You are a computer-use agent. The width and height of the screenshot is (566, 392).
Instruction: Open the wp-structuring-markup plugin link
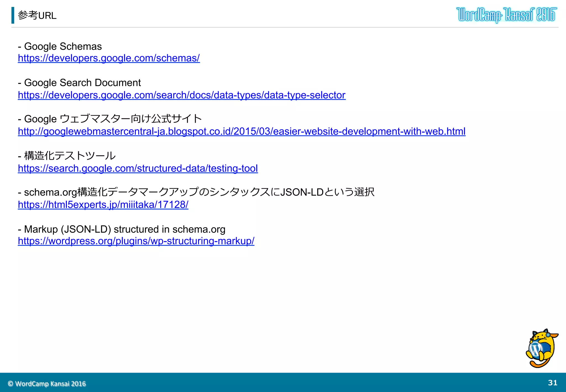pyautogui.click(x=136, y=241)
